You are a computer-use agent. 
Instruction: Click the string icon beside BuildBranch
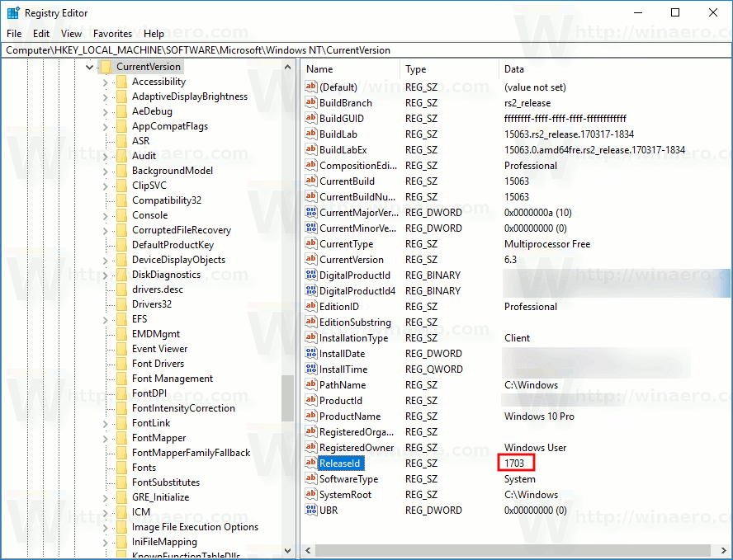[311, 102]
